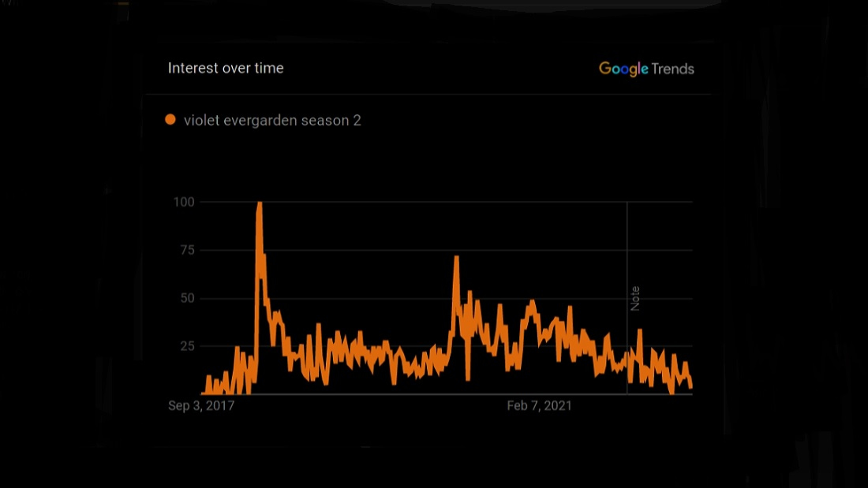Click the 'Note' marker label on chart
This screenshot has width=868, height=488.
tap(635, 298)
